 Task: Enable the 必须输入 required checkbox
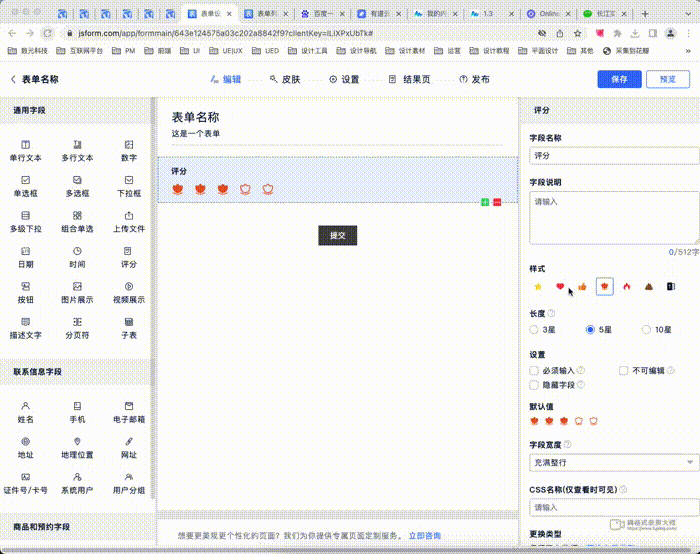[534, 370]
